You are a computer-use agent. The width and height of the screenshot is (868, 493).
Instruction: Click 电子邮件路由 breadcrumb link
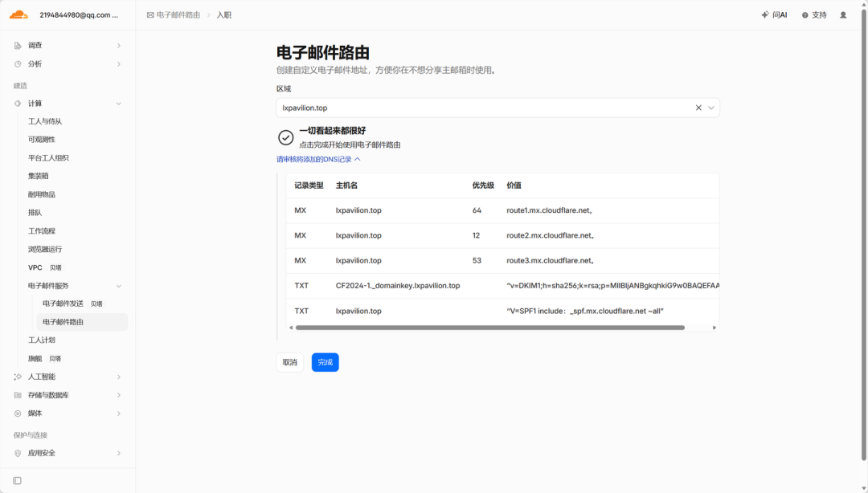(178, 15)
